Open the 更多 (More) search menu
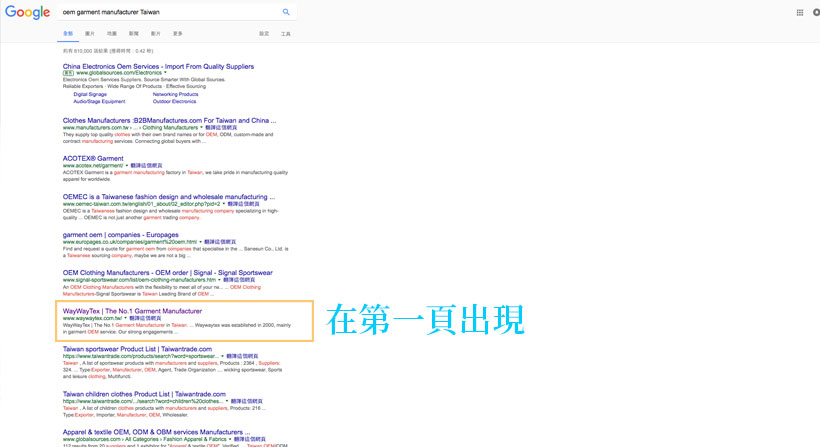The width and height of the screenshot is (820, 447). 178,33
